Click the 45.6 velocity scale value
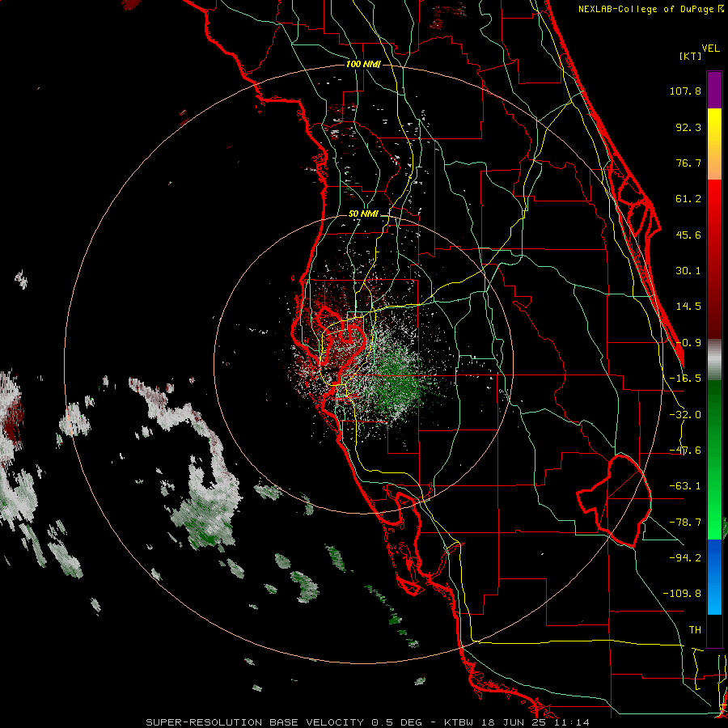The image size is (728, 728). point(688,235)
